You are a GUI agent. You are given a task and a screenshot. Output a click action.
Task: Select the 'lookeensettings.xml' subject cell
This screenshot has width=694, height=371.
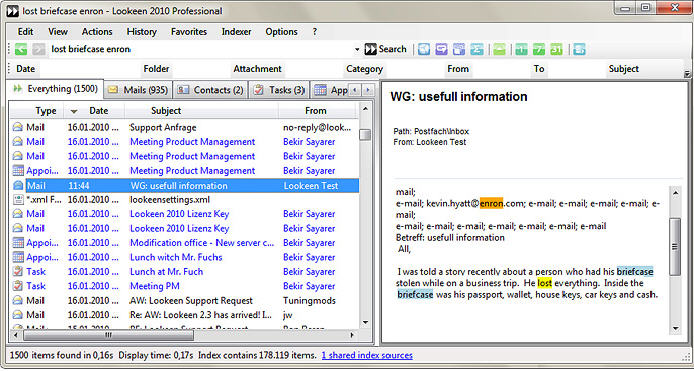170,200
